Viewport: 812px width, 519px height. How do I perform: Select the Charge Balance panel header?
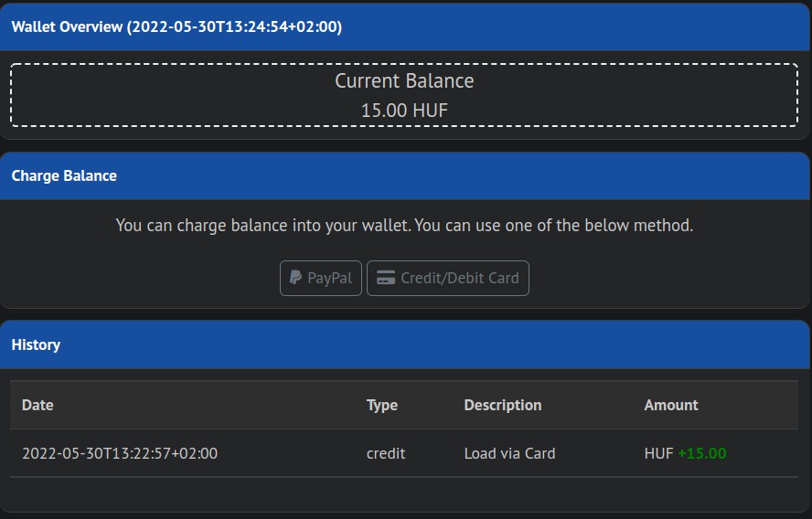tap(64, 175)
